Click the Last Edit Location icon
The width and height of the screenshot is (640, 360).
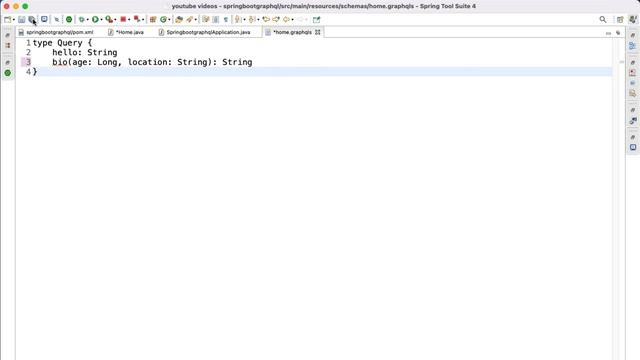266,19
